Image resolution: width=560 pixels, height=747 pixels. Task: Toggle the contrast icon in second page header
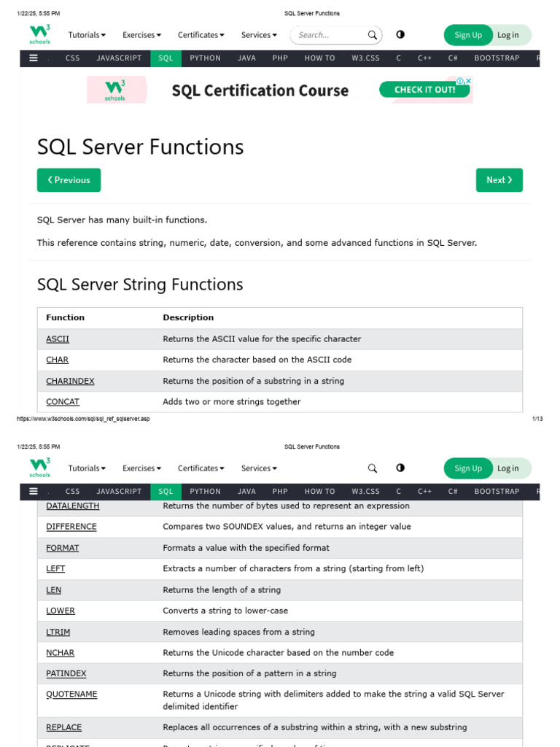pyautogui.click(x=400, y=468)
